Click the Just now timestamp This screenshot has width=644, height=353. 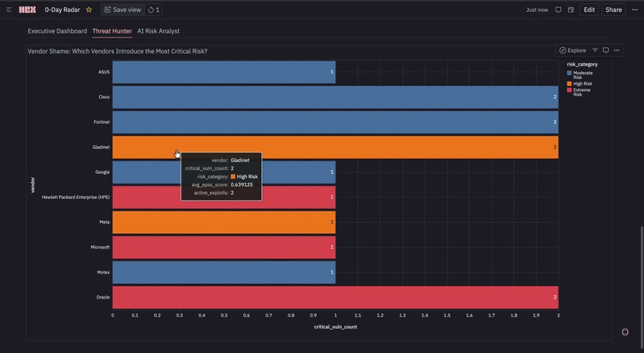[x=537, y=10]
